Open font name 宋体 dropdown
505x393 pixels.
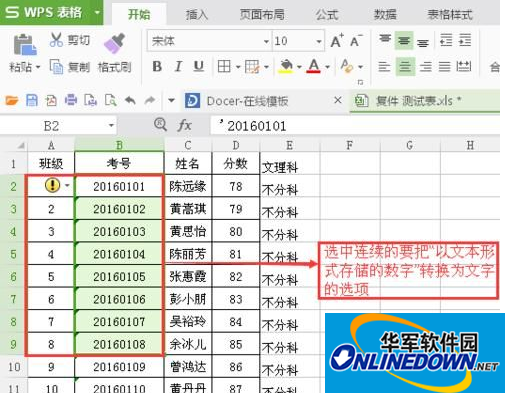tap(266, 41)
